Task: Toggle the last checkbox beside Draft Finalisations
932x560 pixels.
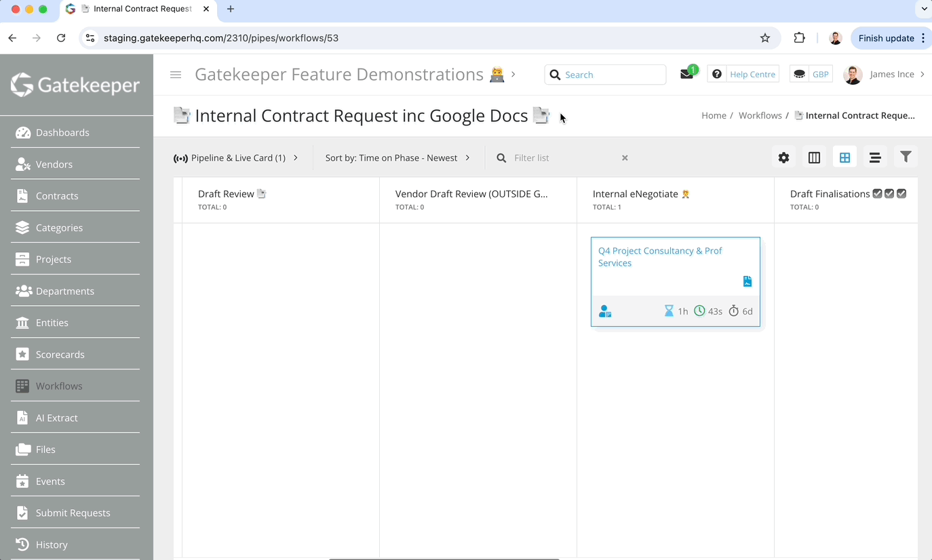Action: (x=901, y=193)
